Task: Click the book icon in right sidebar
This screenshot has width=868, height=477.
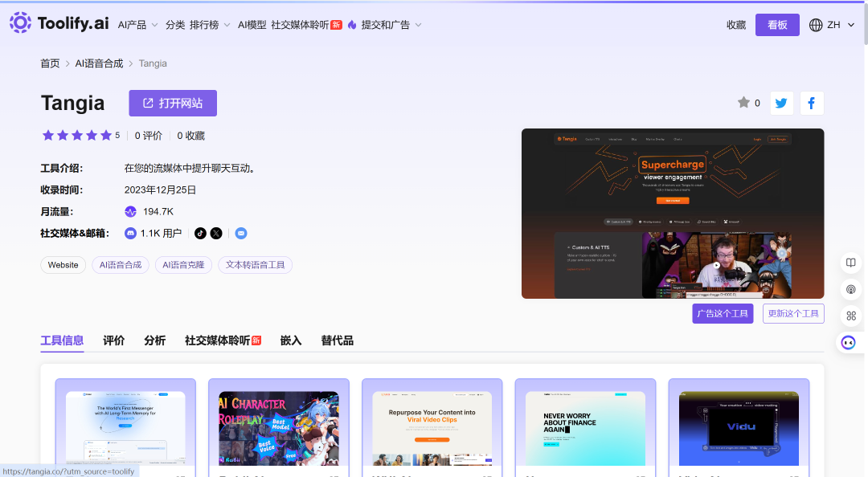Action: coord(851,263)
